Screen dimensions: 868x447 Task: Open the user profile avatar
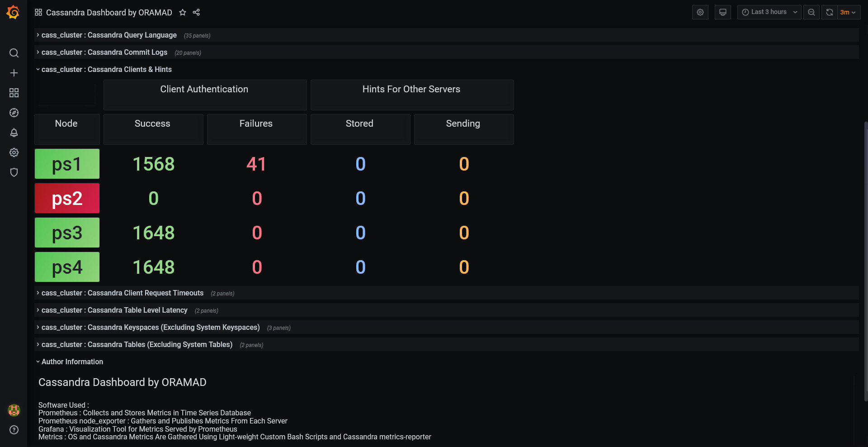point(14,410)
